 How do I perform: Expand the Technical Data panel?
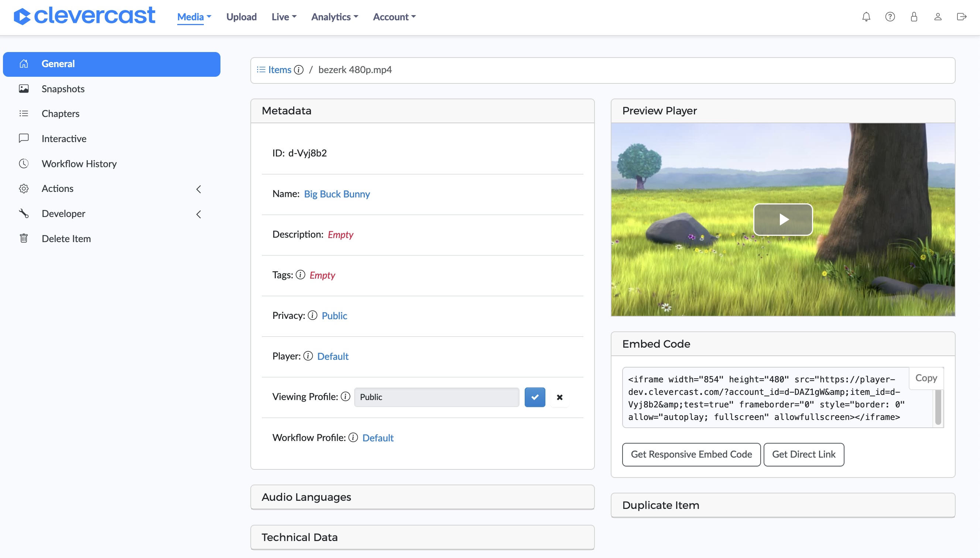422,537
